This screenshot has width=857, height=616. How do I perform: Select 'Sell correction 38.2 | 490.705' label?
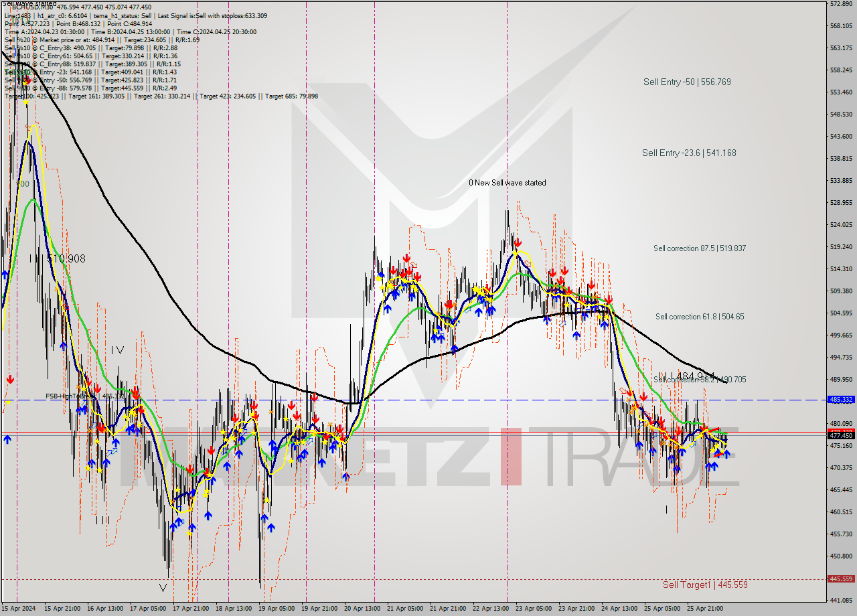point(700,380)
